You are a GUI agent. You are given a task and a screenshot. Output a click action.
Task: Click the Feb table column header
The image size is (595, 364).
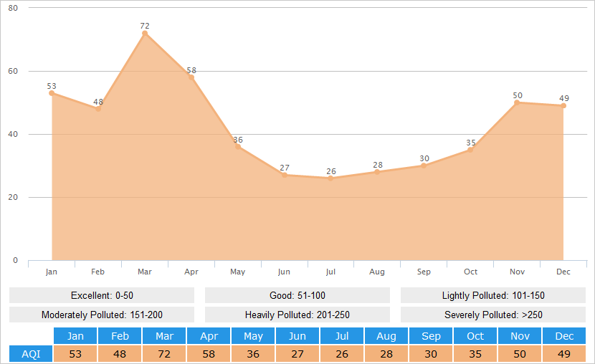[x=120, y=336]
